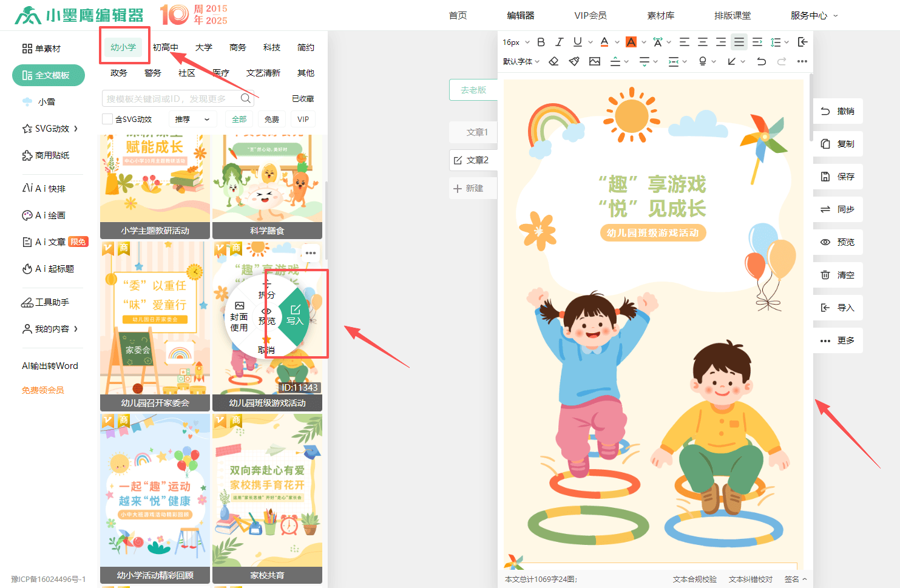Select the VIP filter option
This screenshot has height=588, width=900.
[x=303, y=120]
